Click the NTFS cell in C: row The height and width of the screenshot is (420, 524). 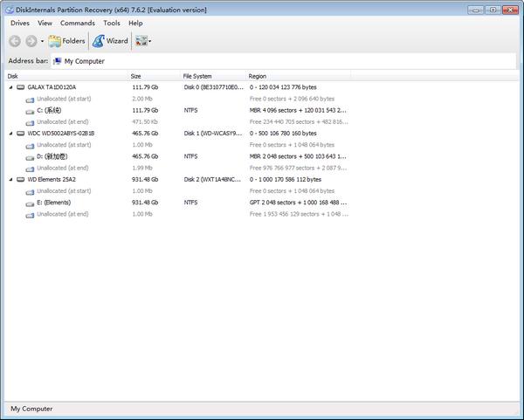tap(190, 110)
